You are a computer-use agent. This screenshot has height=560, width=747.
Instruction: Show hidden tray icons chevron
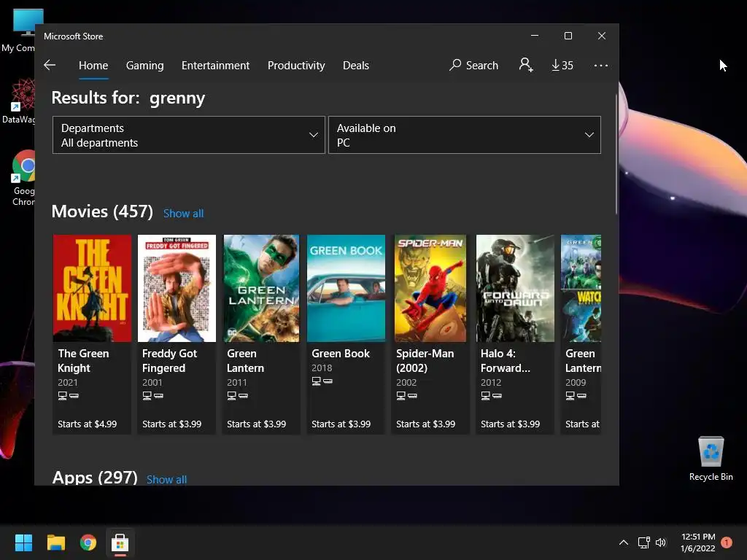pyautogui.click(x=623, y=542)
